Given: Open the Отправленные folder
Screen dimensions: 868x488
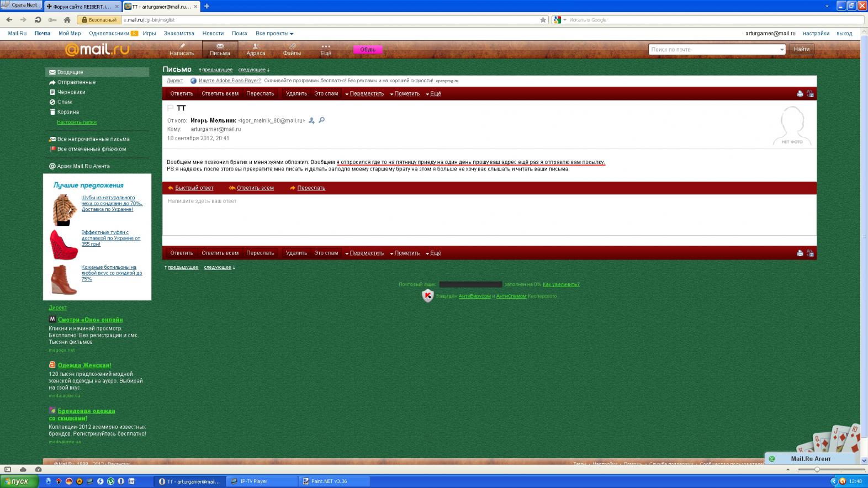Looking at the screenshot, I should point(76,82).
